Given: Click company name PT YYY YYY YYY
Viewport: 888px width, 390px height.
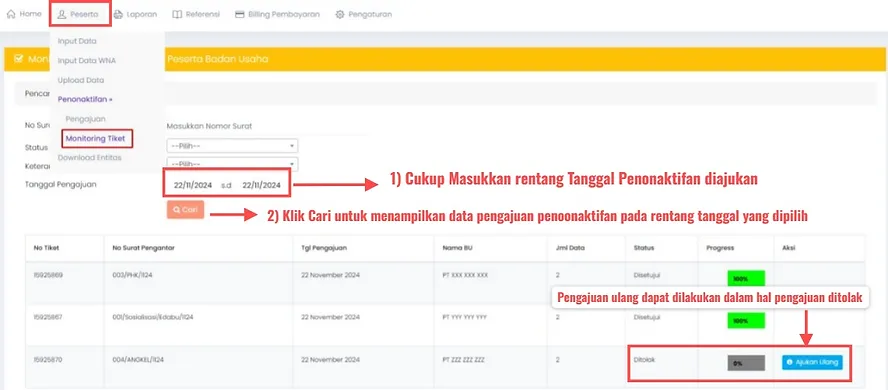Looking at the screenshot, I should (464, 317).
